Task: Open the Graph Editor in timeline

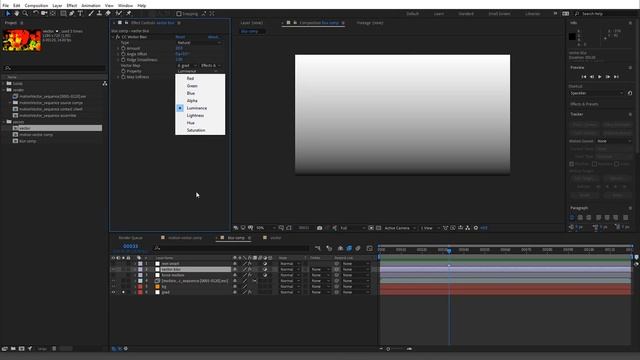Action: coord(369,248)
